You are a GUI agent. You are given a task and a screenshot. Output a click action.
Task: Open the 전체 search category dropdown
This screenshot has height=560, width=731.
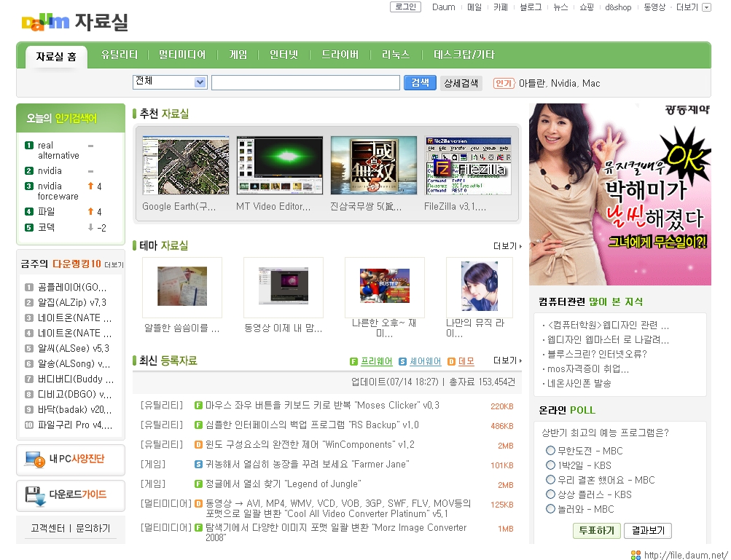170,82
